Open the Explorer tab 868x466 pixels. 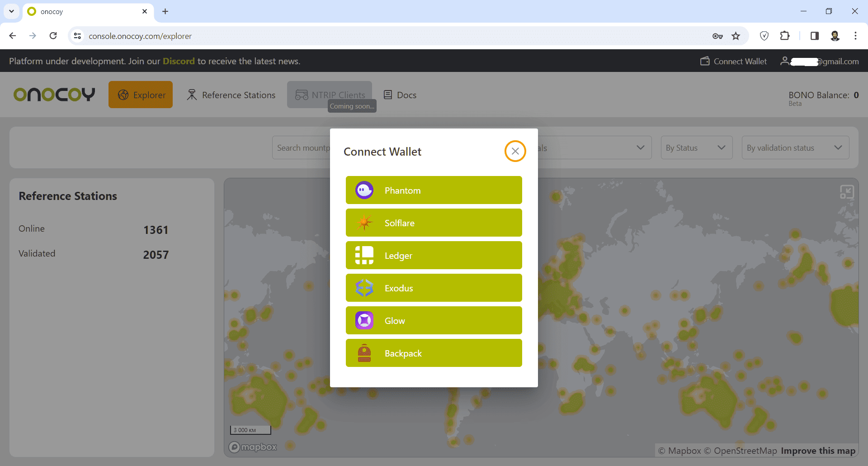(x=141, y=95)
